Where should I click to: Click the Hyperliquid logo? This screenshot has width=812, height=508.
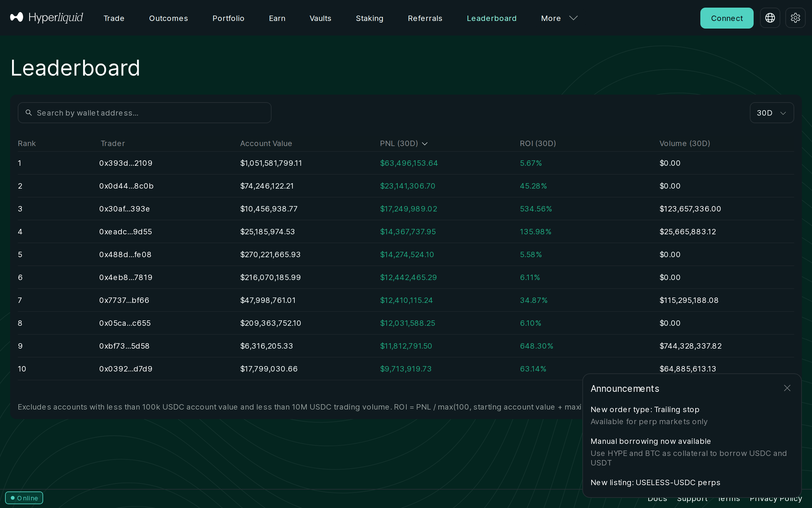(47, 17)
